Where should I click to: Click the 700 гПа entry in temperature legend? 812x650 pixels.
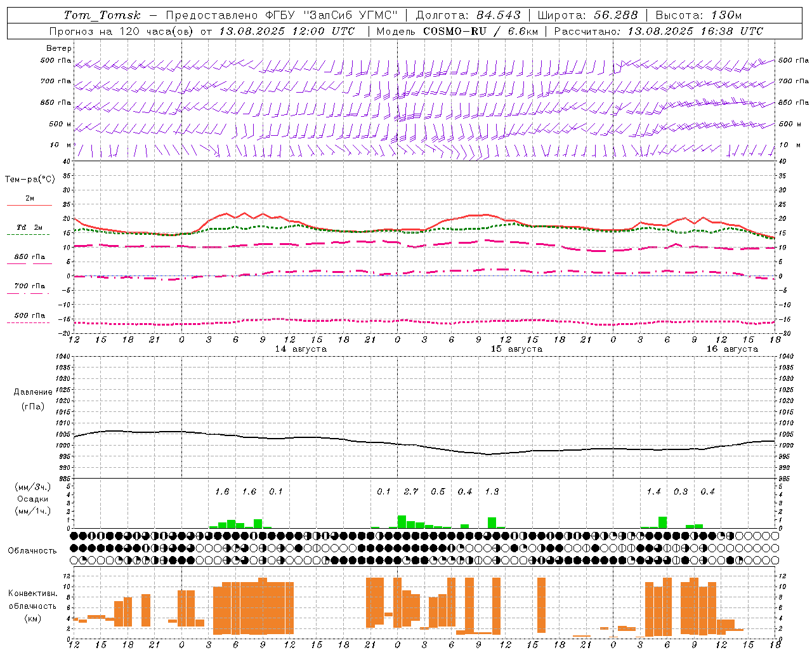[30, 286]
